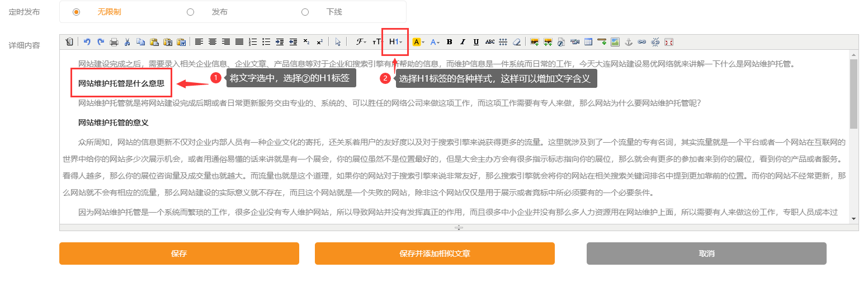Insert horizontal rule
The height and width of the screenshot is (291, 868).
pos(602,42)
